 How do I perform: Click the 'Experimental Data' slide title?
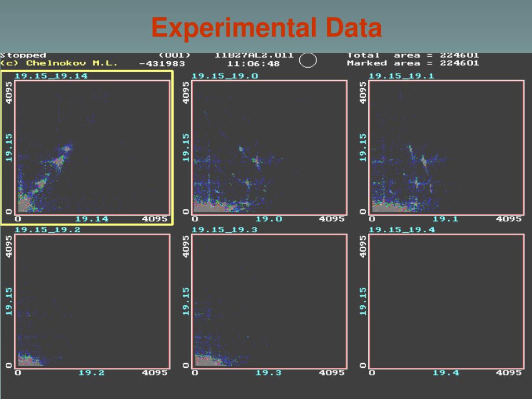tap(267, 28)
